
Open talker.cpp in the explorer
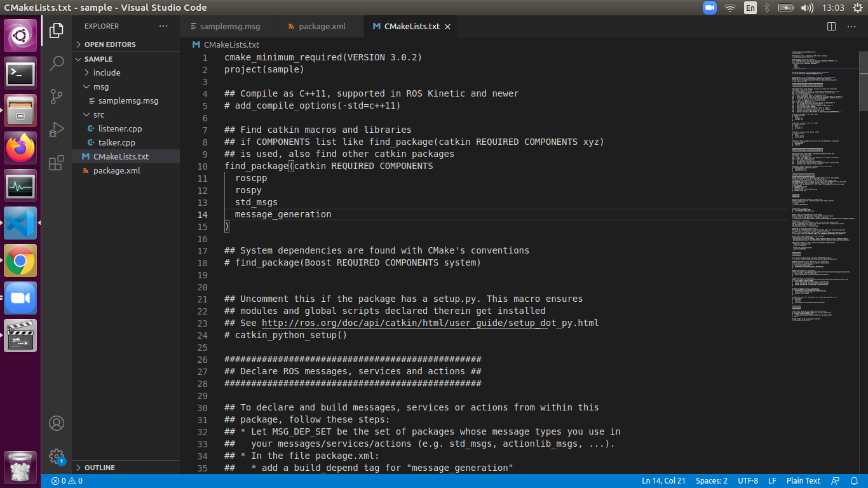point(116,142)
